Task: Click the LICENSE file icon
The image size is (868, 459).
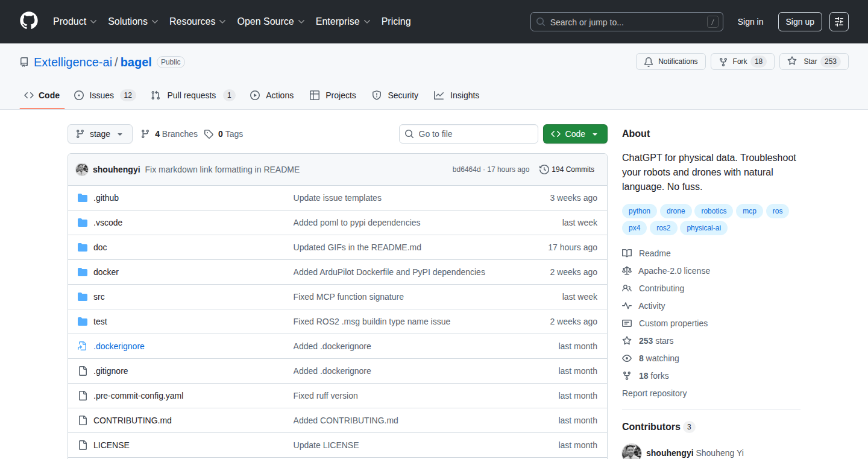Action: 83,445
